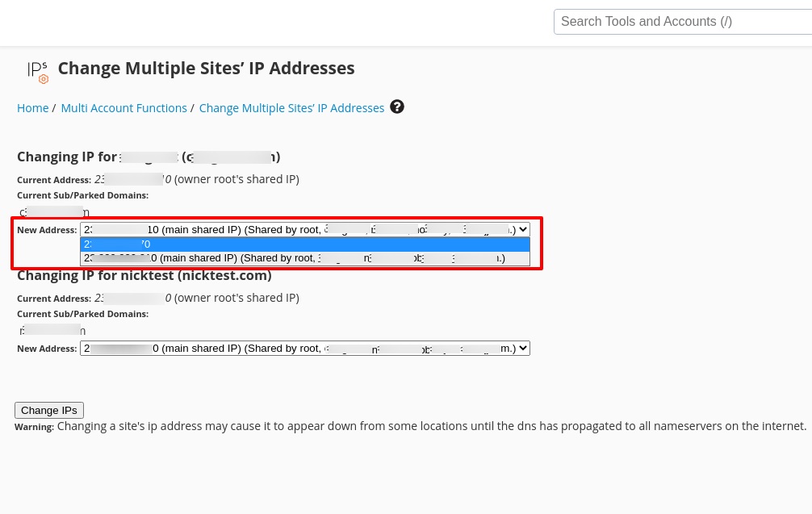This screenshot has height=514, width=812.
Task: Click the 'Changing IP for nicktest' heading
Action: click(x=144, y=275)
